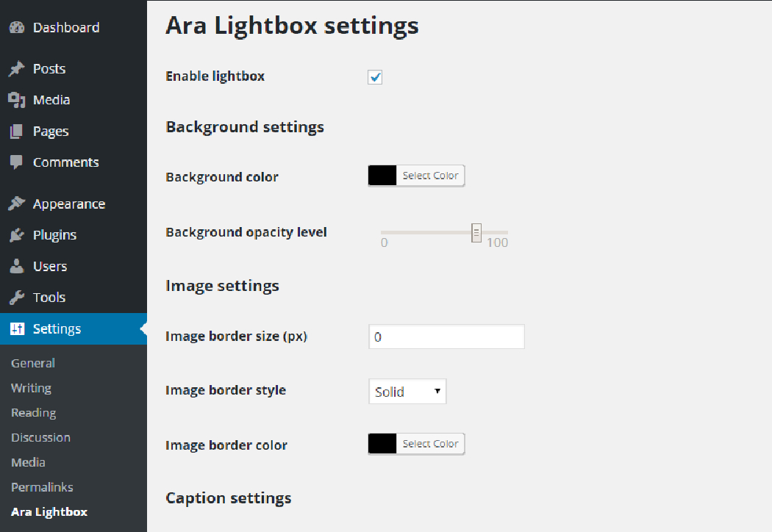Click the Pages icon
The height and width of the screenshot is (532, 772).
coord(17,132)
